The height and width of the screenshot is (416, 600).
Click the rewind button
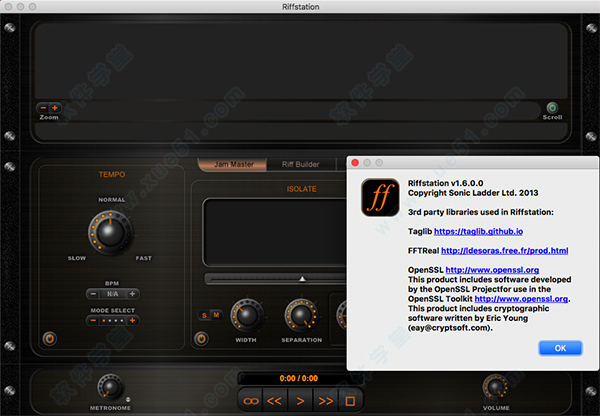(x=274, y=401)
